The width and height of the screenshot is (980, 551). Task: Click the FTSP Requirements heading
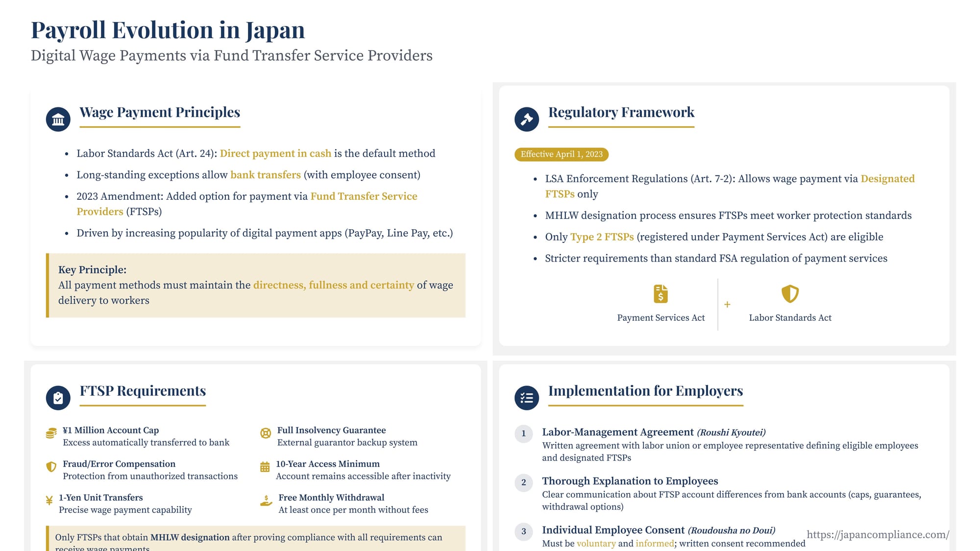143,391
